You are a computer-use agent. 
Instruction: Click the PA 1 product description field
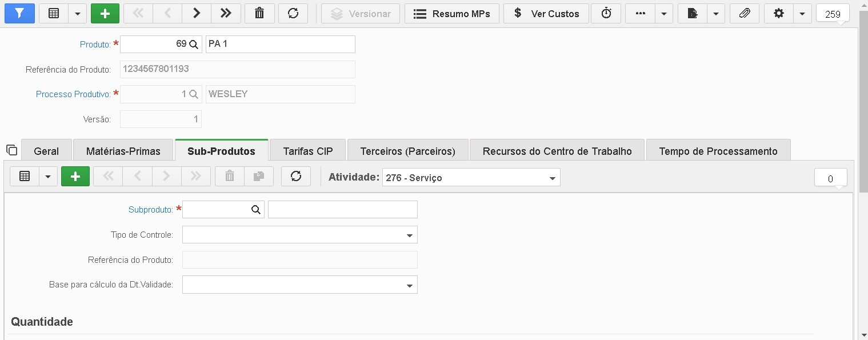coord(281,44)
